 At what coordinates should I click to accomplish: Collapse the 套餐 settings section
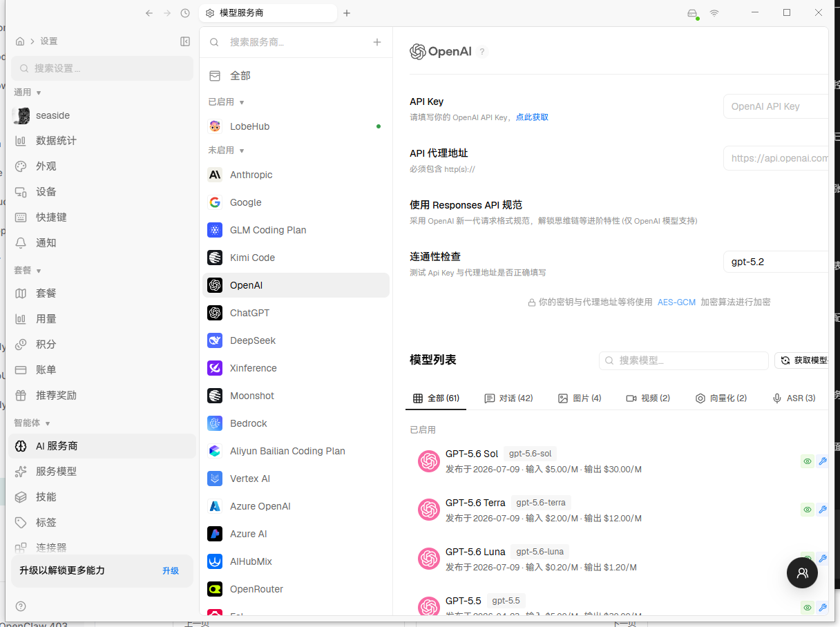tap(28, 270)
